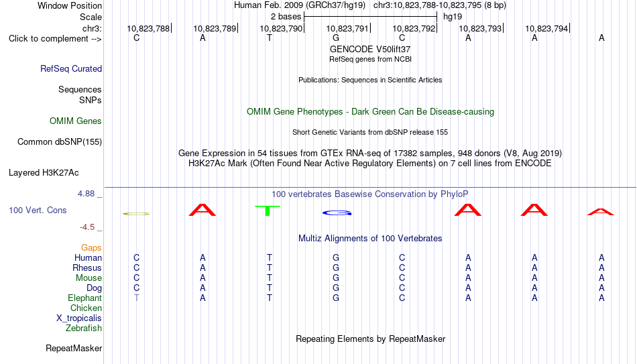This screenshot has width=637, height=364.
Task: Click 'Short Genetic Variants from dbSNP release 155'
Action: click(x=370, y=133)
